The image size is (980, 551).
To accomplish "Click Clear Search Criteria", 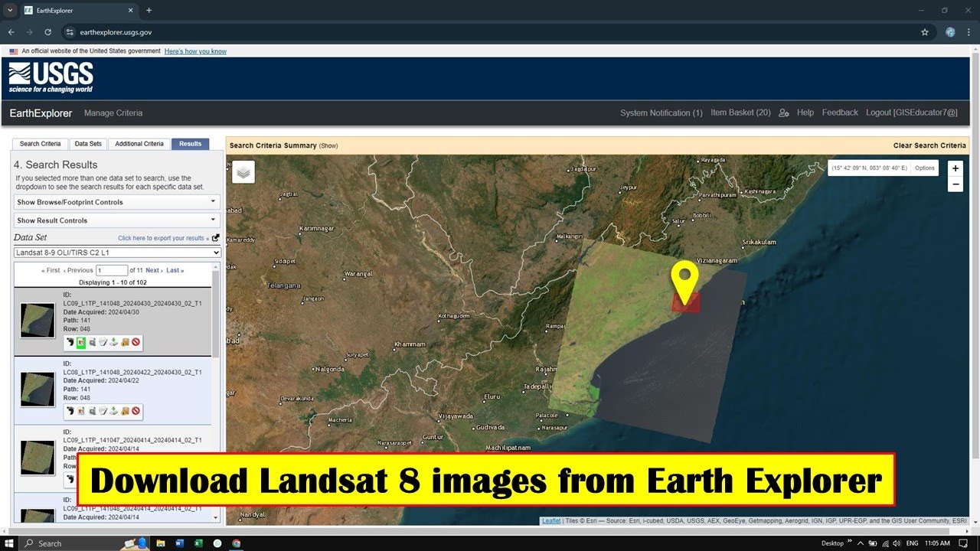I will point(929,145).
